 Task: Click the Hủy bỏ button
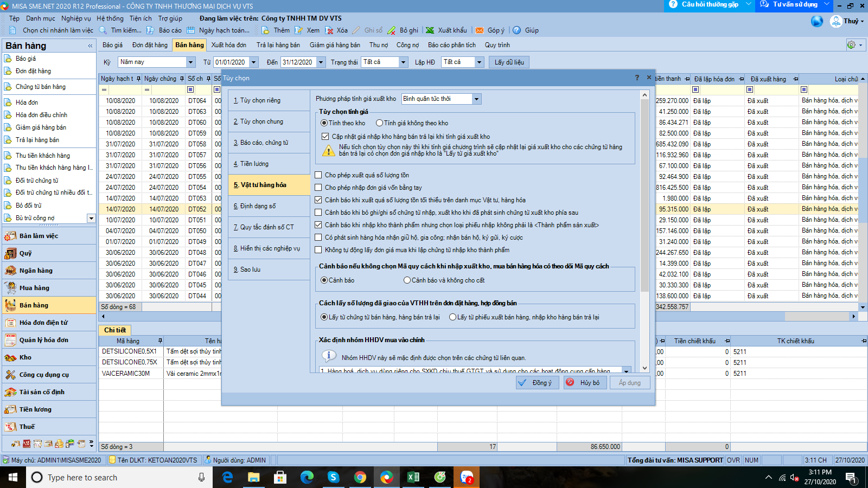(585, 383)
